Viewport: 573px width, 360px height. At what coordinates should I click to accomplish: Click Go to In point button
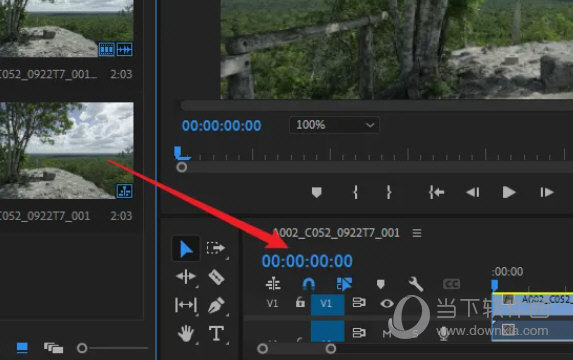pos(436,192)
